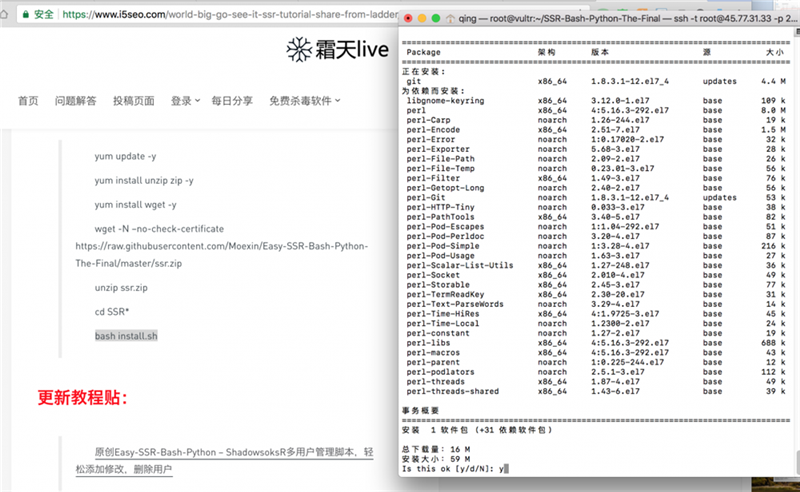Click the 'perl-Text-ParseWords' package name
This screenshot has width=800, height=492.
455,304
